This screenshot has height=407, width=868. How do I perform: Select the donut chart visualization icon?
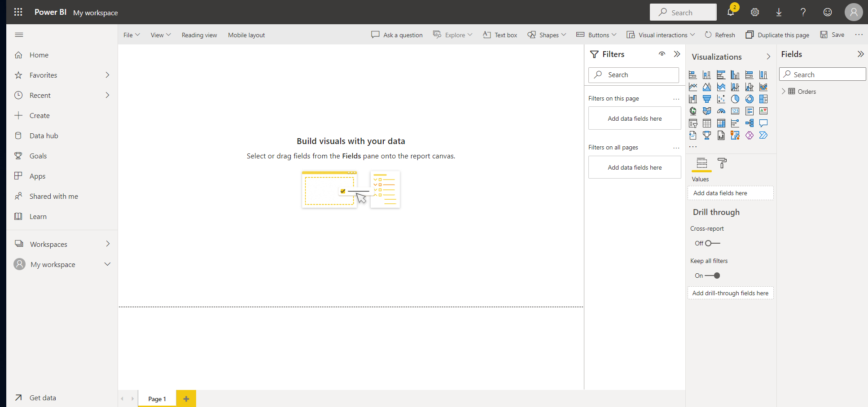(x=750, y=99)
